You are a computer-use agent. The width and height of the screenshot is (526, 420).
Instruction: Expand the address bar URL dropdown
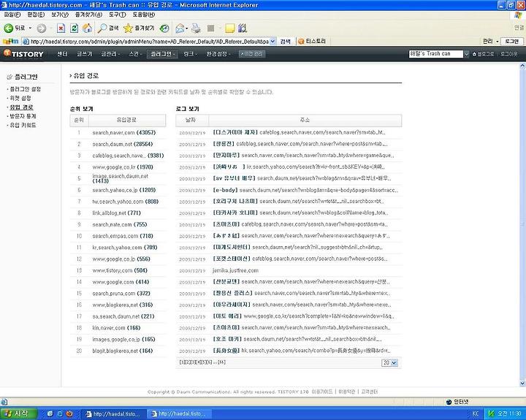click(272, 41)
